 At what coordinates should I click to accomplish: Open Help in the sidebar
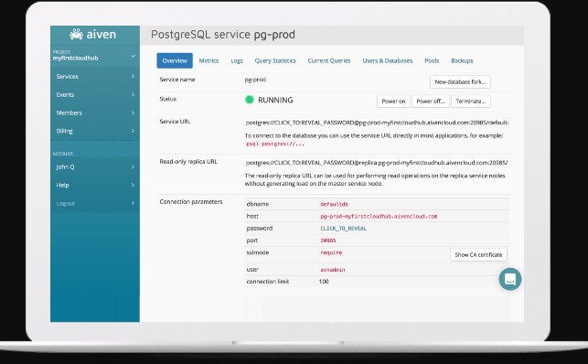[x=95, y=185]
